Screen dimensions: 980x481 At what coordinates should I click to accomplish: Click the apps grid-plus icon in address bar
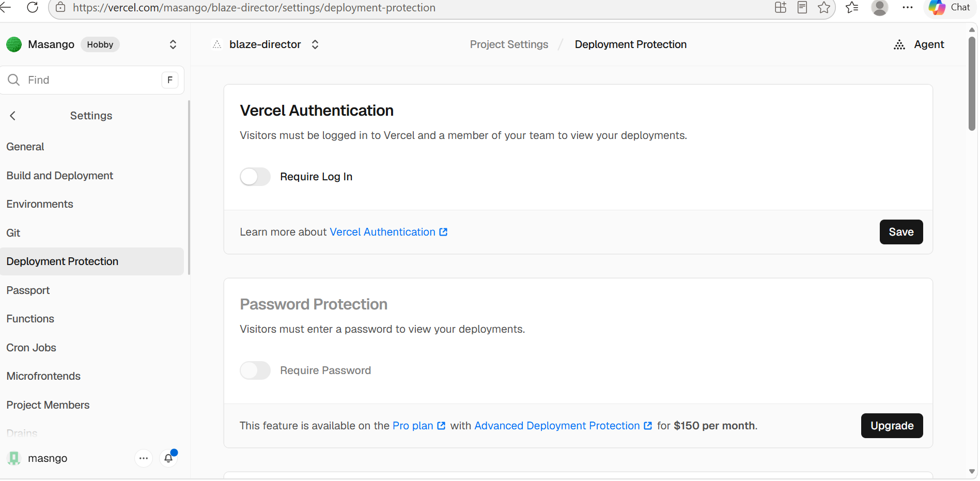(781, 7)
